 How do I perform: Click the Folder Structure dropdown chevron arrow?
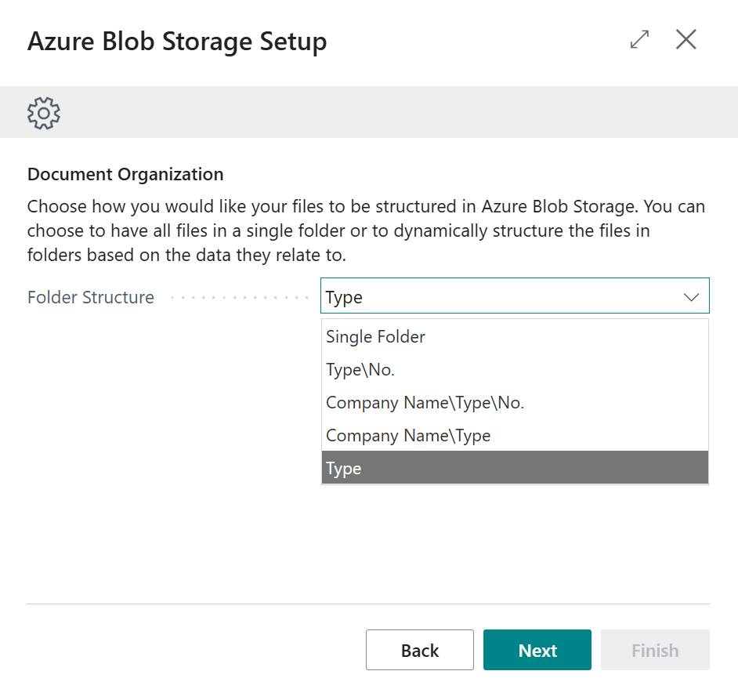[691, 297]
